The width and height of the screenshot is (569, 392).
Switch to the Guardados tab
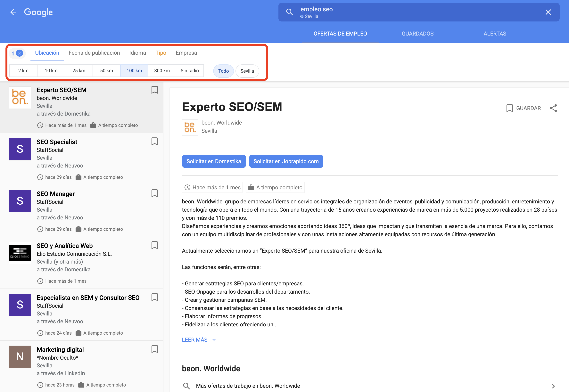[417, 34]
